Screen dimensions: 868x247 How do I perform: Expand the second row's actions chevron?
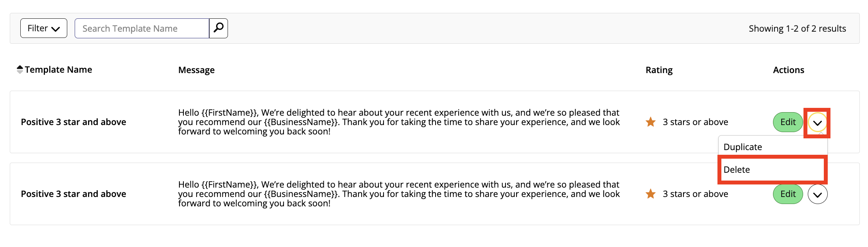[x=818, y=194]
